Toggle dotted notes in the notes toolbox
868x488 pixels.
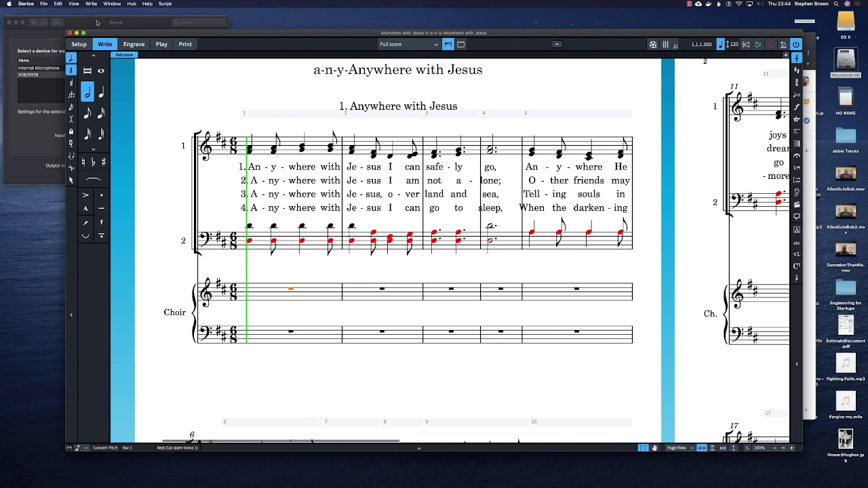tap(71, 58)
